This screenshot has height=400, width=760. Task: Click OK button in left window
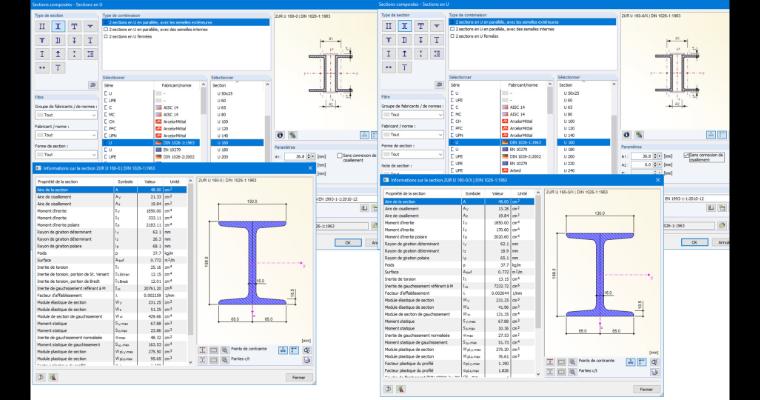coord(348,242)
